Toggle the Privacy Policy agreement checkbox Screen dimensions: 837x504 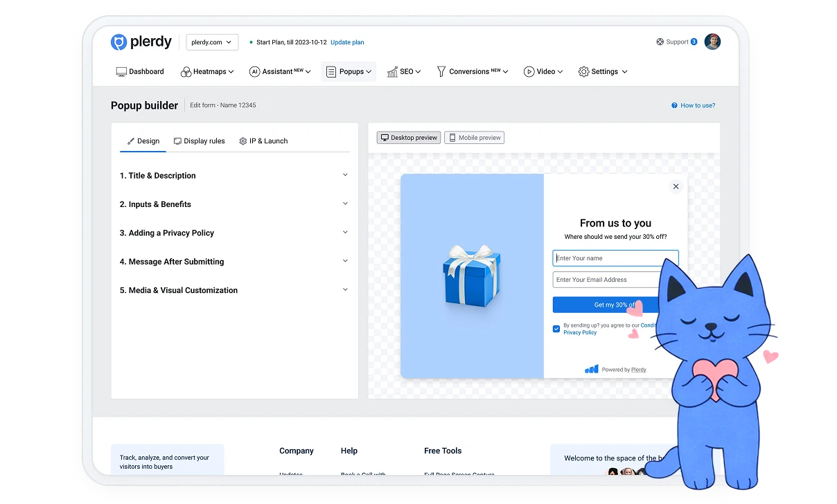556,329
